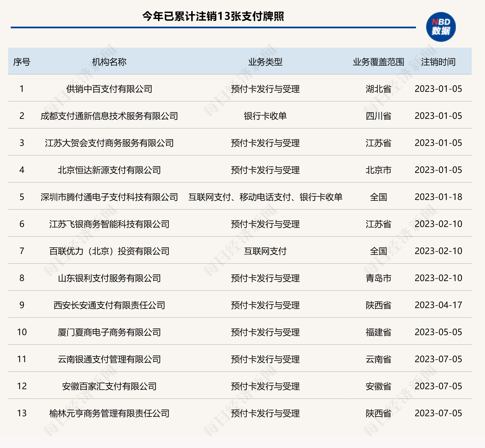Click 2023-02-10 in the 山东银利 row
Screen dimensions: 485x448
pyautogui.click(x=438, y=278)
